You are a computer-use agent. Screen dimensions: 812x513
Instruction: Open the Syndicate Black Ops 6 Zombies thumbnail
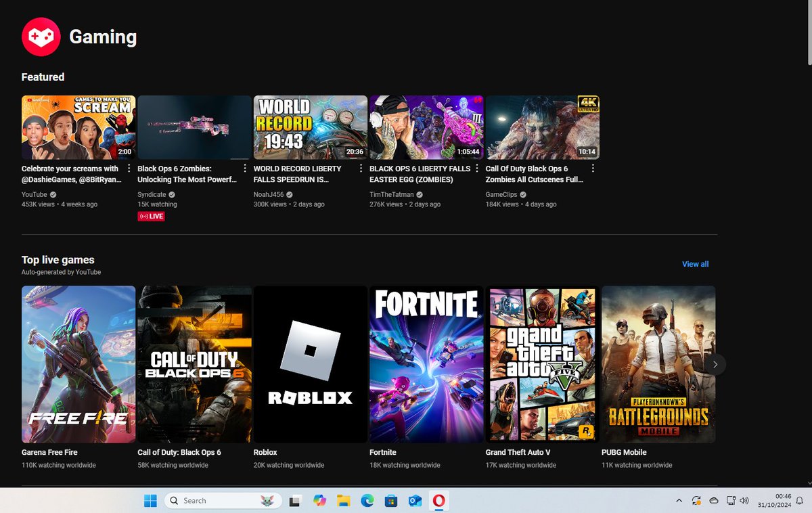pos(194,127)
